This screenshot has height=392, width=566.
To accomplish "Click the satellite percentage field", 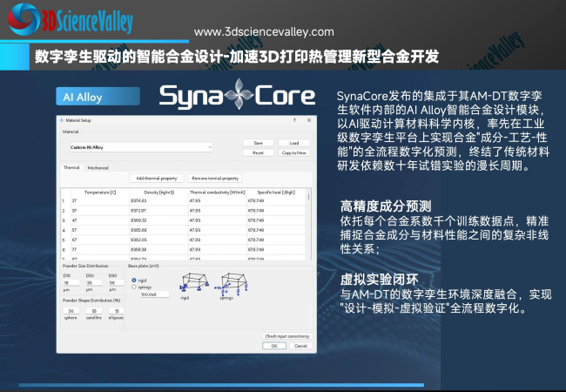I will tap(94, 311).
